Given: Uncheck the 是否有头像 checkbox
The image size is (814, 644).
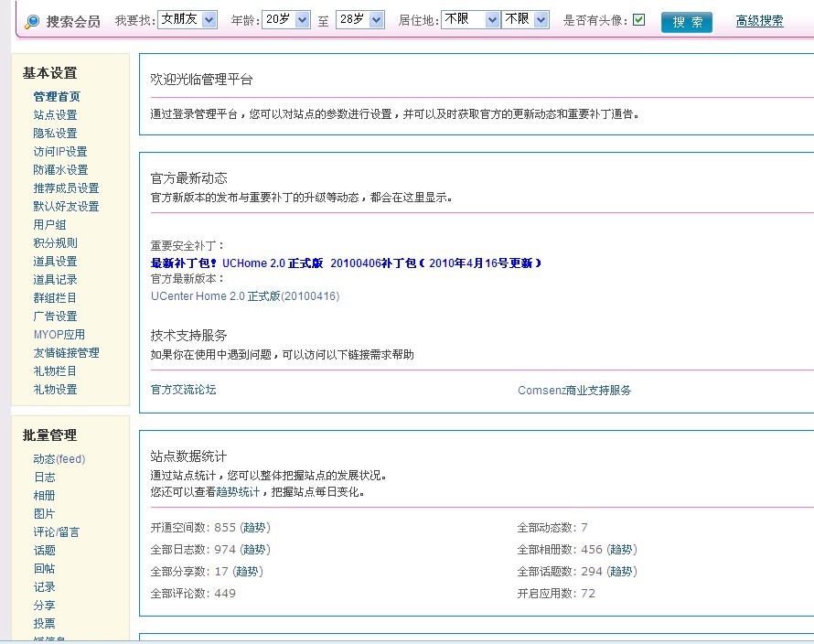Looking at the screenshot, I should (x=639, y=20).
